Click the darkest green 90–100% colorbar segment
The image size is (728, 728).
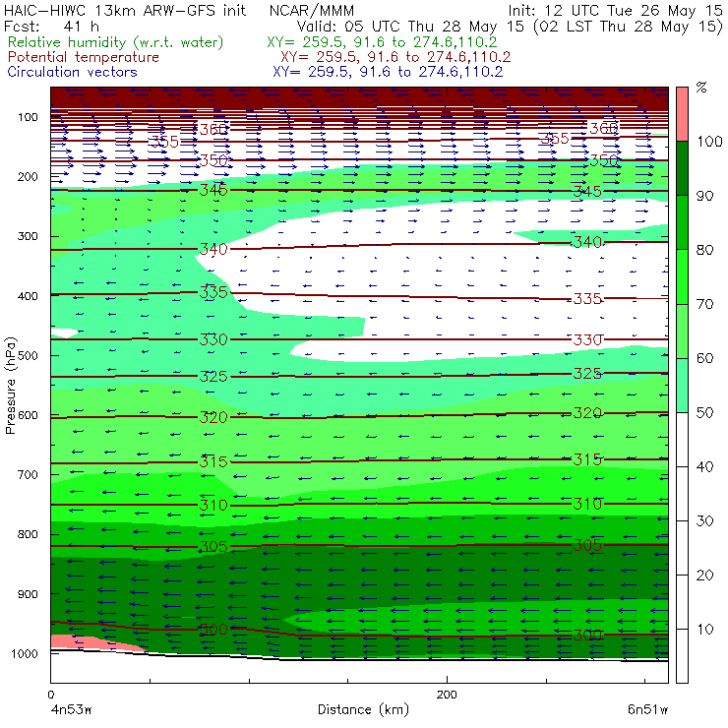tap(682, 168)
